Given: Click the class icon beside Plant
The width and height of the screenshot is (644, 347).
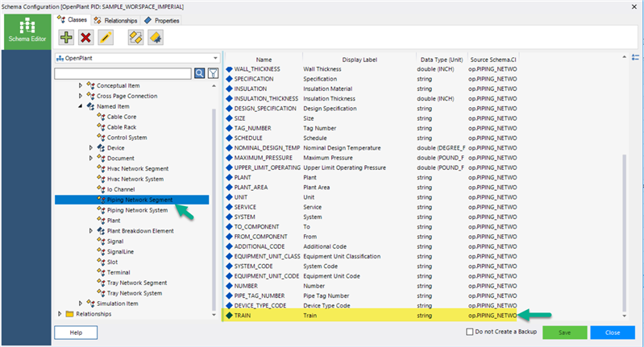Looking at the screenshot, I should tap(101, 221).
